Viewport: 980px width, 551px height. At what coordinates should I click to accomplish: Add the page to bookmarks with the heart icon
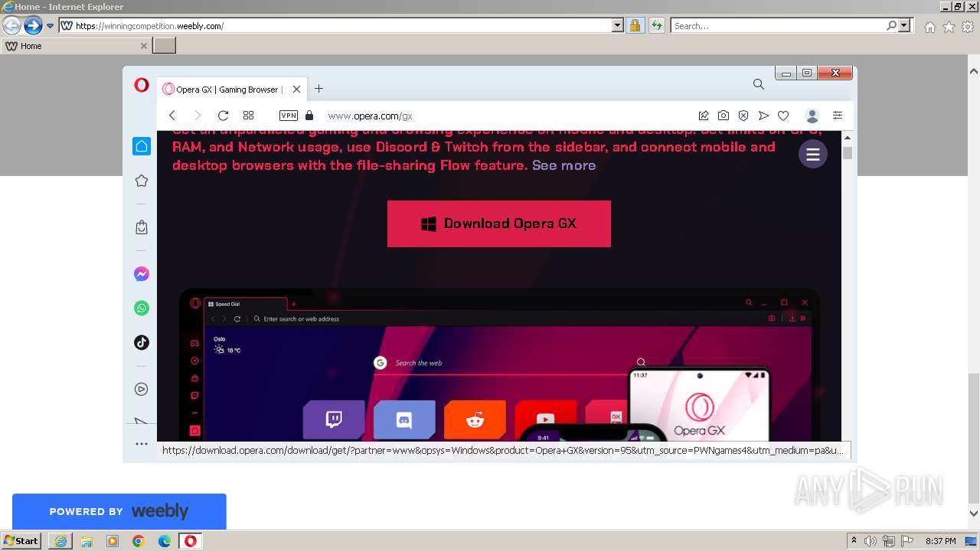pyautogui.click(x=783, y=116)
